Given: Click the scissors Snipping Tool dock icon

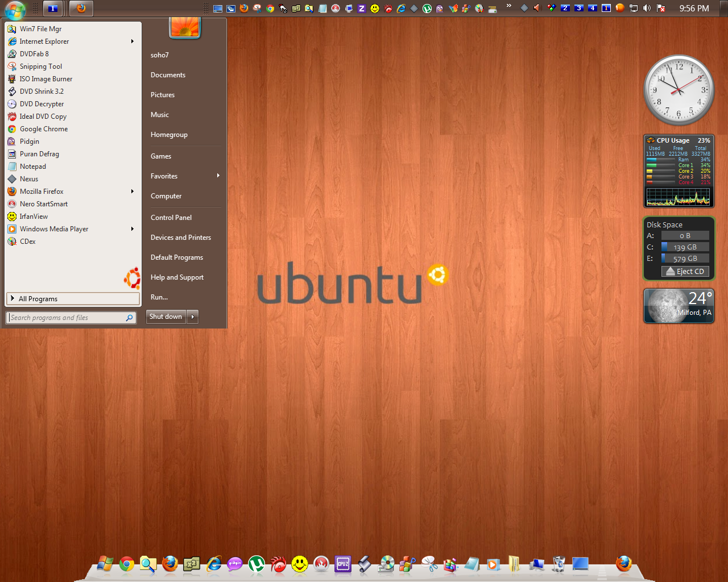Looking at the screenshot, I should (429, 564).
